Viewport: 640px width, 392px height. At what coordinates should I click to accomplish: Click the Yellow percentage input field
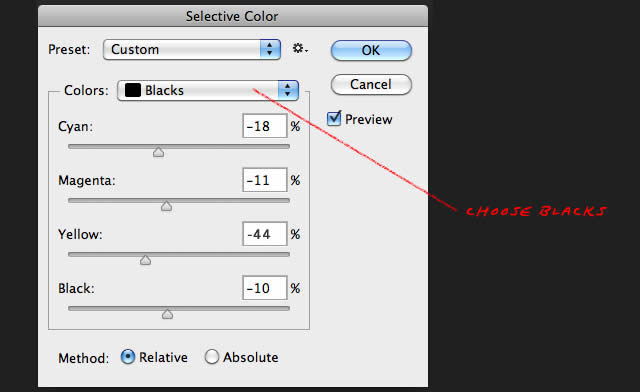(265, 234)
